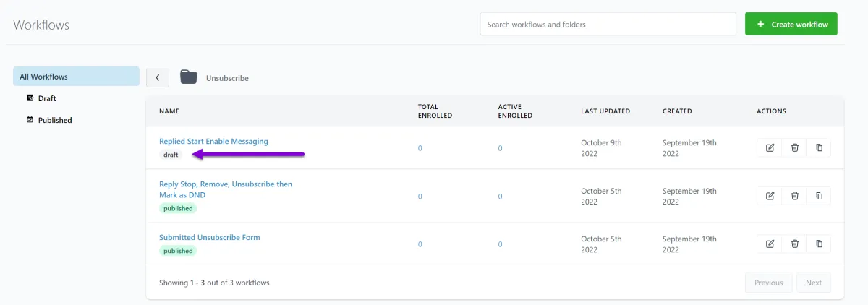
Task: Edit the Reply Stop, Remove, Unsubscribe workflow
Action: tap(770, 196)
